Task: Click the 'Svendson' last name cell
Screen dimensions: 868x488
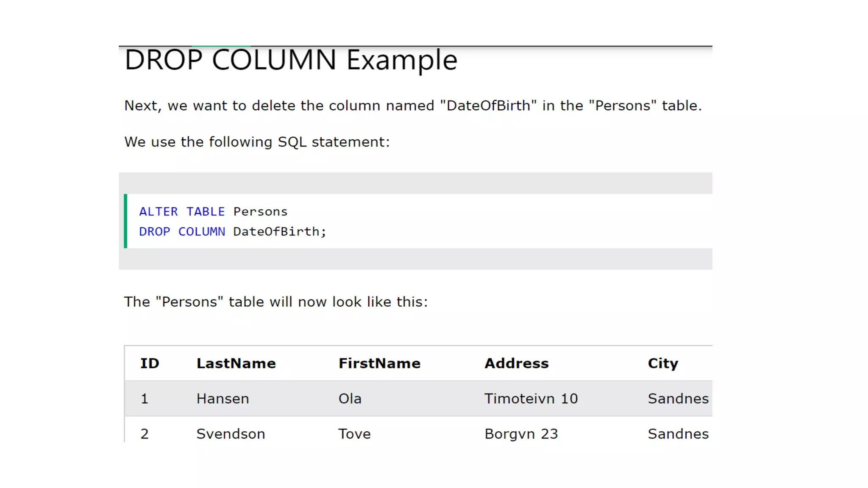Action: pyautogui.click(x=231, y=434)
